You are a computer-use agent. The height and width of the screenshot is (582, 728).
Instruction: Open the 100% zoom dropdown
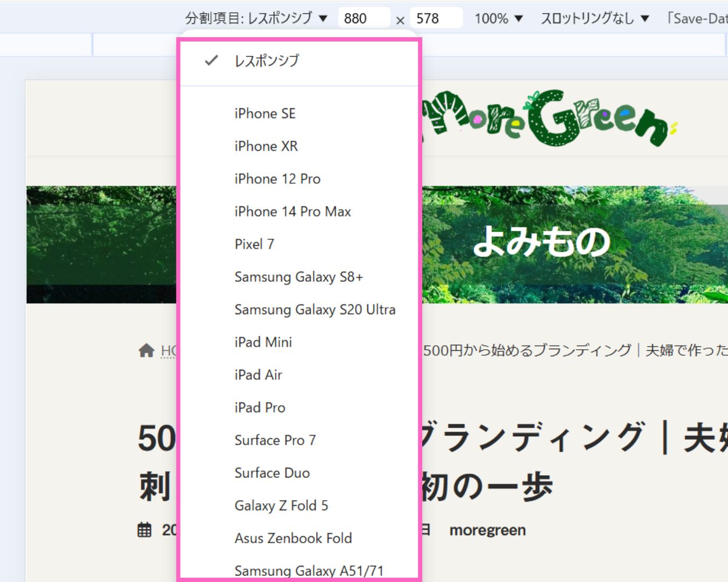tap(498, 18)
